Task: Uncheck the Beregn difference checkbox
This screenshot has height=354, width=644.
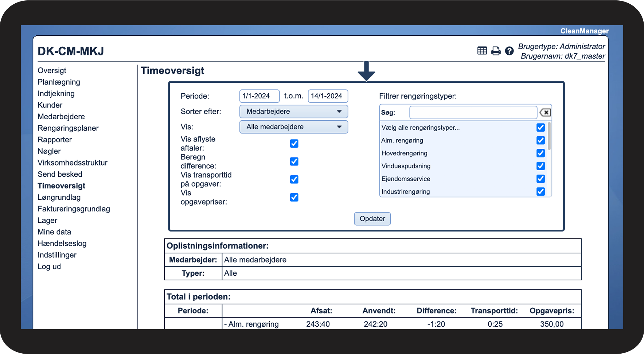Action: [x=294, y=162]
